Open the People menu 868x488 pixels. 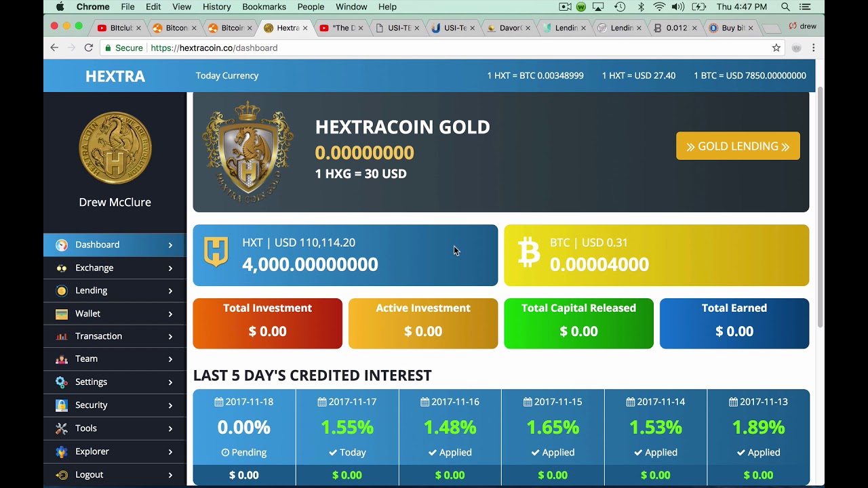pyautogui.click(x=311, y=7)
